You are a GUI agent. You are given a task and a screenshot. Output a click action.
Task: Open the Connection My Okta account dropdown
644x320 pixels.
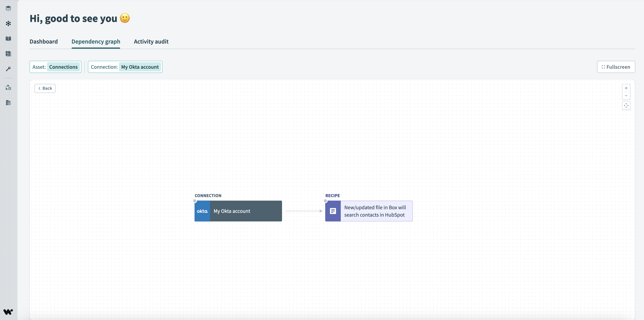pos(125,67)
